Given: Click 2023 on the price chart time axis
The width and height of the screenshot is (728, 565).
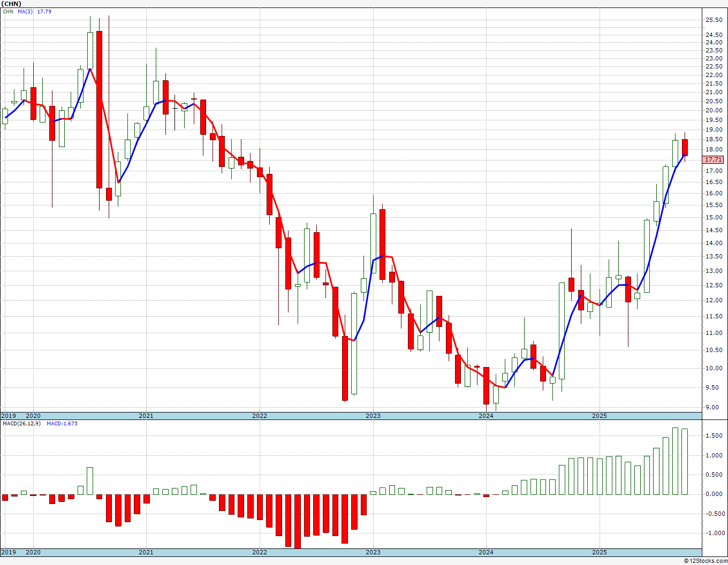Looking at the screenshot, I should [373, 416].
